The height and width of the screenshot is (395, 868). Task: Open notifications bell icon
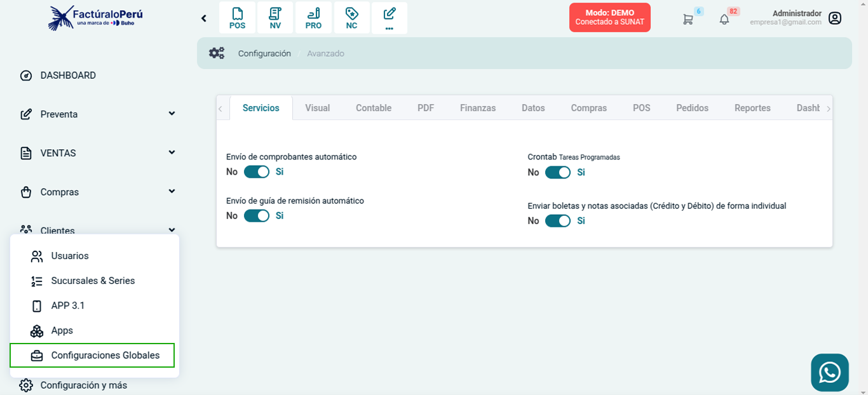tap(724, 19)
